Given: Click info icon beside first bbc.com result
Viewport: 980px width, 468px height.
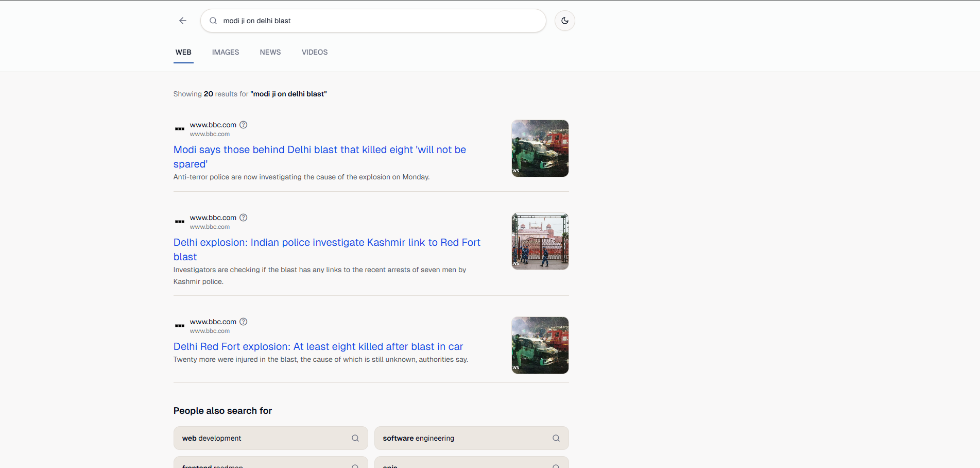Looking at the screenshot, I should [244, 125].
